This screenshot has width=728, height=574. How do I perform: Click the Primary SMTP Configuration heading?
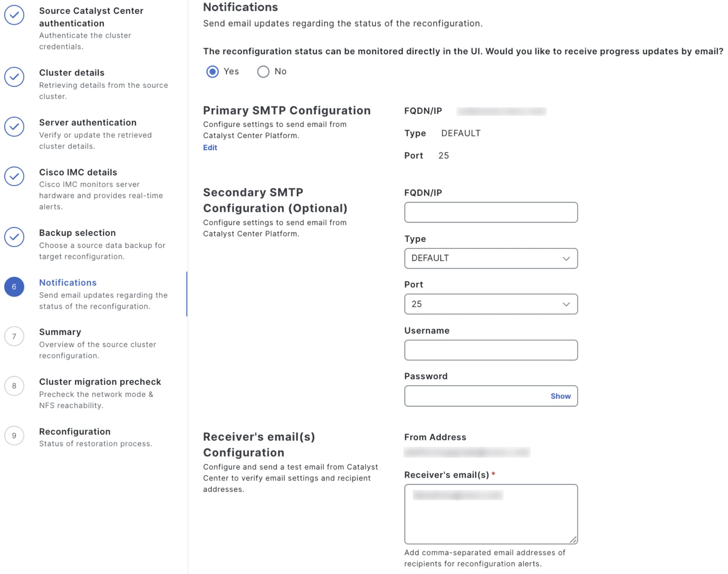[x=287, y=110]
